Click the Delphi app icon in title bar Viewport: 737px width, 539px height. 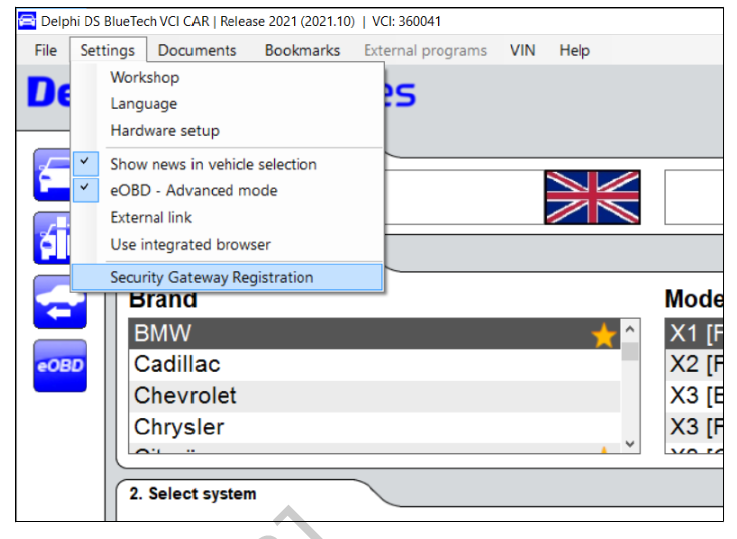click(x=27, y=21)
